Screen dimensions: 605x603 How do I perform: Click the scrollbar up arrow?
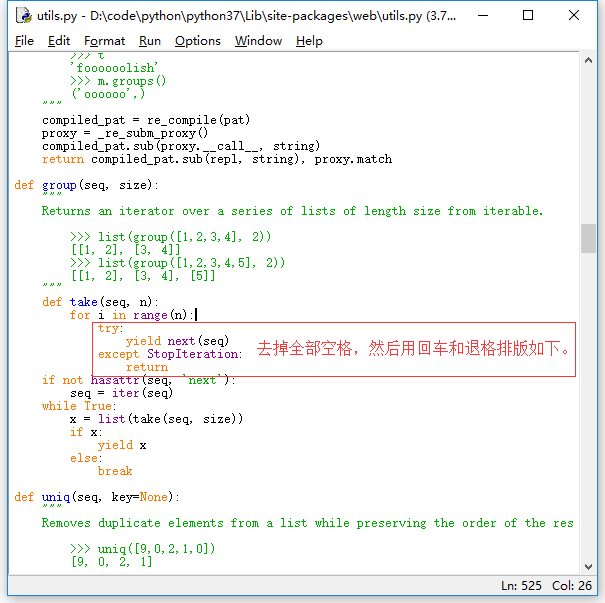588,62
